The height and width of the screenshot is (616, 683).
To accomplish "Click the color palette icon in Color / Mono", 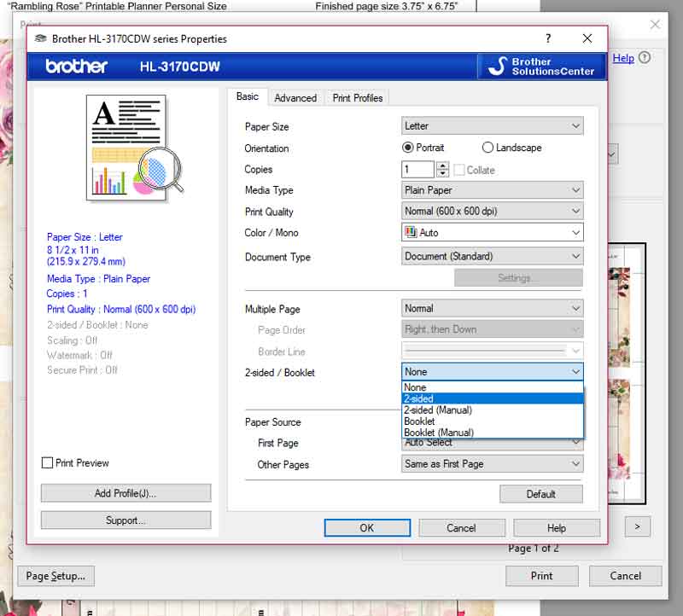I will click(411, 232).
